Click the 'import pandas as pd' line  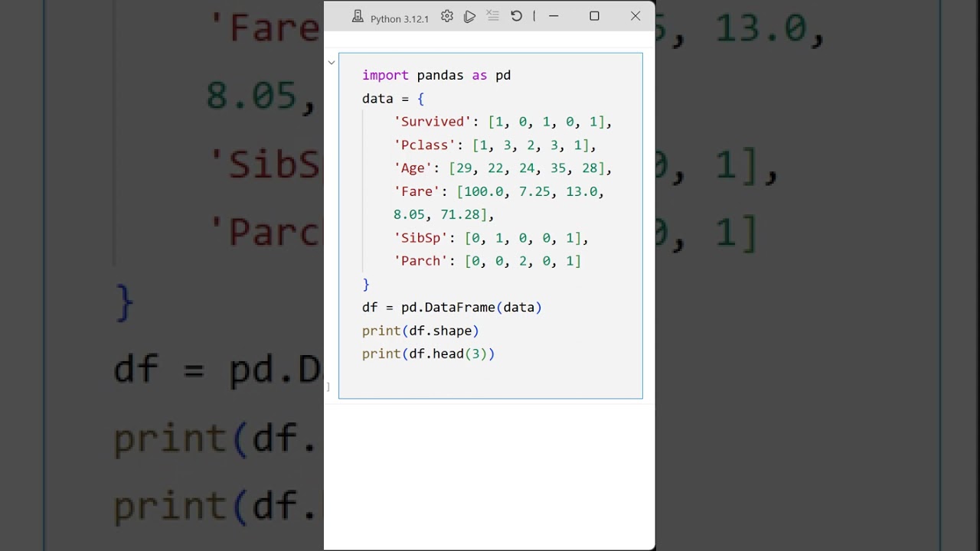pos(436,75)
